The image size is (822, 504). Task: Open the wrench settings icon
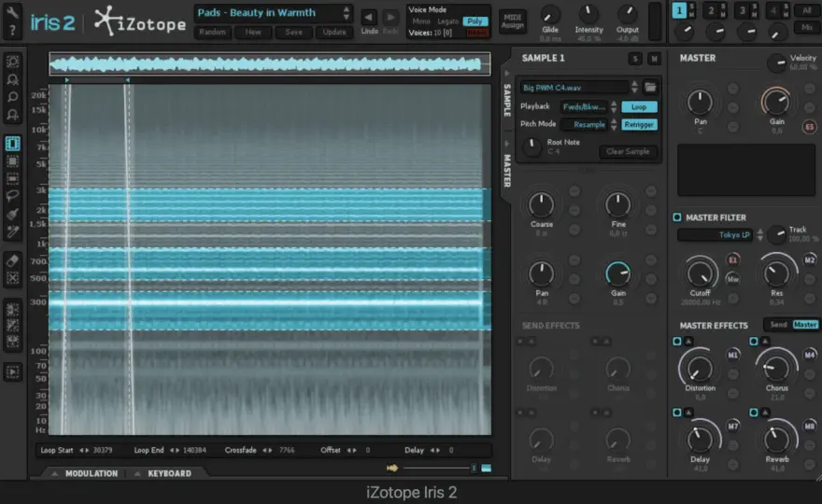click(12, 11)
